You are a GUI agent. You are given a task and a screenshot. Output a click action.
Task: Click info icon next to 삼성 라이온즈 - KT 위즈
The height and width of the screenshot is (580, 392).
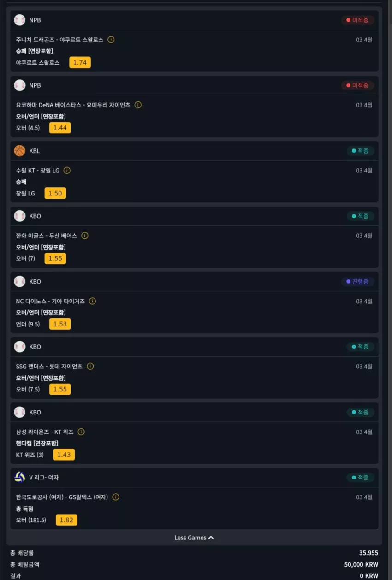click(x=81, y=432)
